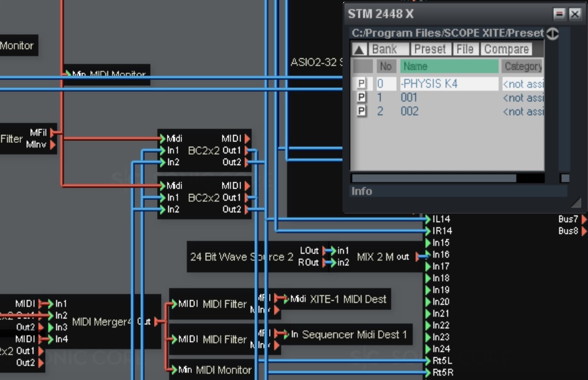
Task: Click the Compare button
Action: [x=506, y=49]
